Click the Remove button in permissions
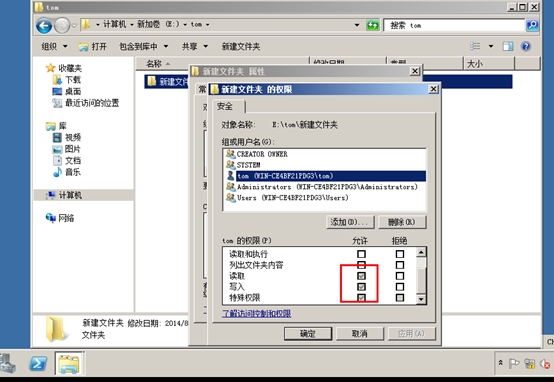This screenshot has width=554, height=382. click(402, 222)
